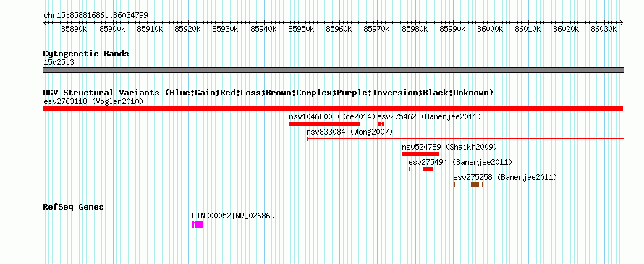Click the esv275494 (Banerjee2011) label
Screen dimensions: 644x264
(x=460, y=162)
